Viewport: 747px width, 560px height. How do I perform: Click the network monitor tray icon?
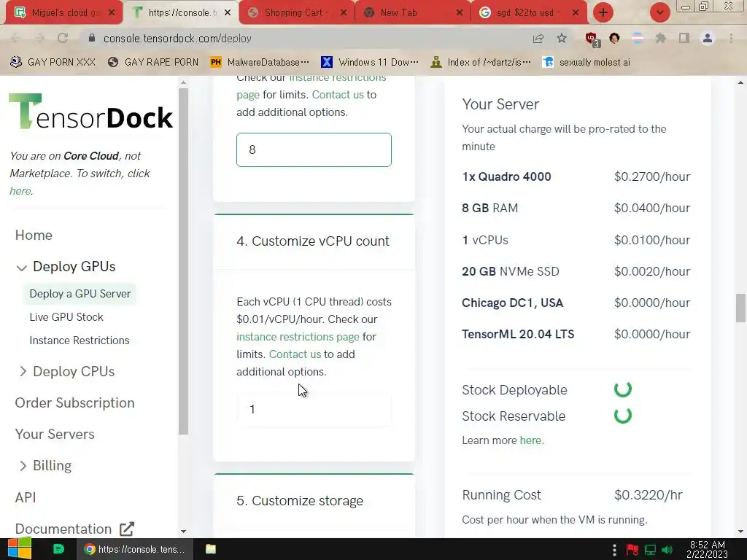click(650, 550)
